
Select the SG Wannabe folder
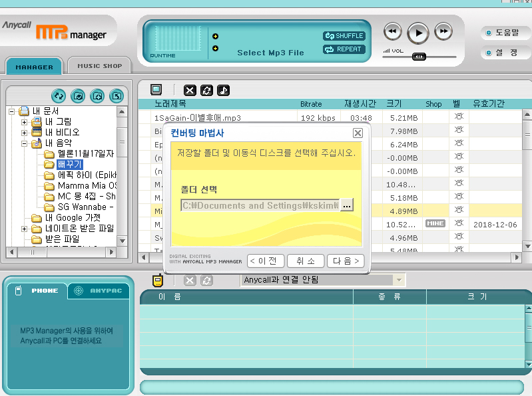pos(85,207)
